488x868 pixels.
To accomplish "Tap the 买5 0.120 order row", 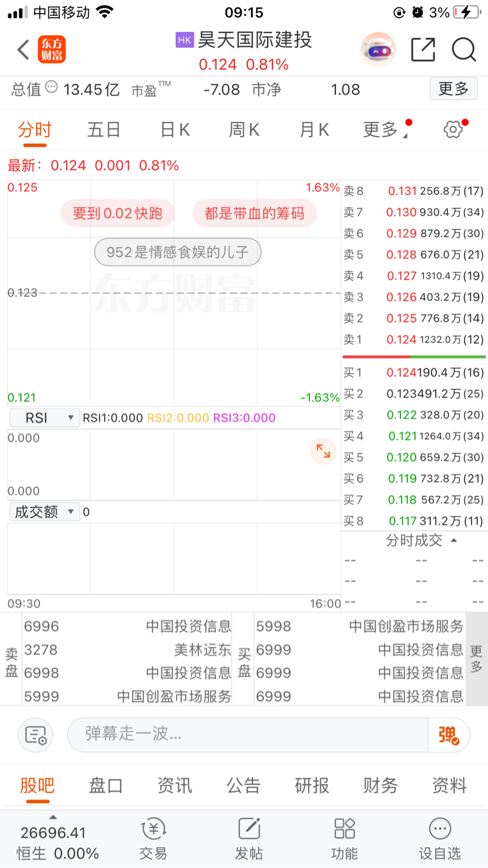I will 414,458.
